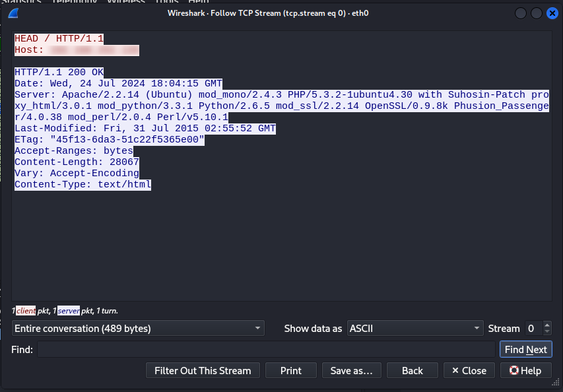Click the Close button with X
This screenshot has height=392, width=563.
click(469, 370)
